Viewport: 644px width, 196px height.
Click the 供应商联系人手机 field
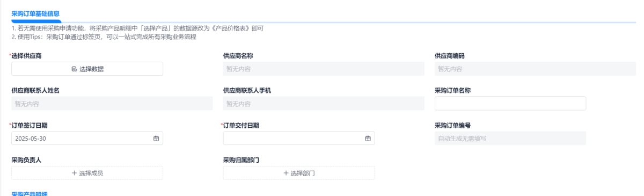pos(324,104)
